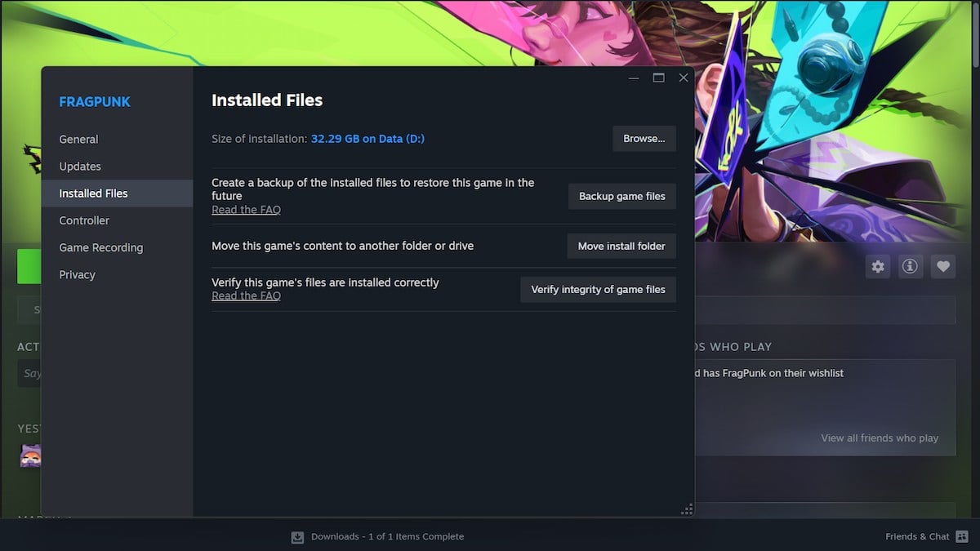Open the Privacy settings section
Viewport: 980px width, 551px height.
77,274
